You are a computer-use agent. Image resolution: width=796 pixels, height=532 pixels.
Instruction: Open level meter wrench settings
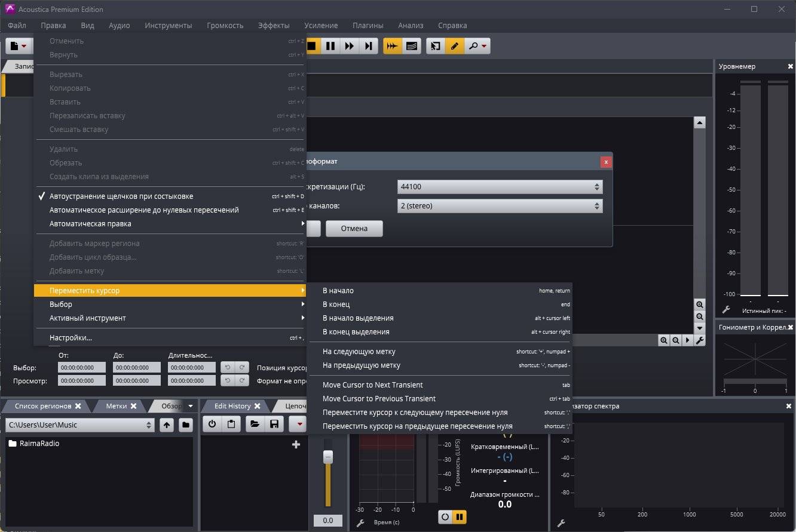[726, 309]
